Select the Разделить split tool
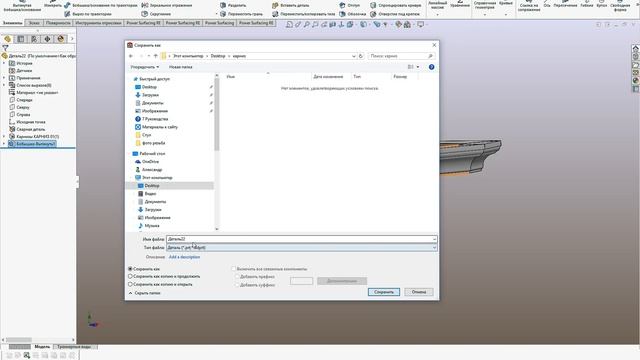Image resolution: width=640 pixels, height=360 pixels. [x=233, y=5]
